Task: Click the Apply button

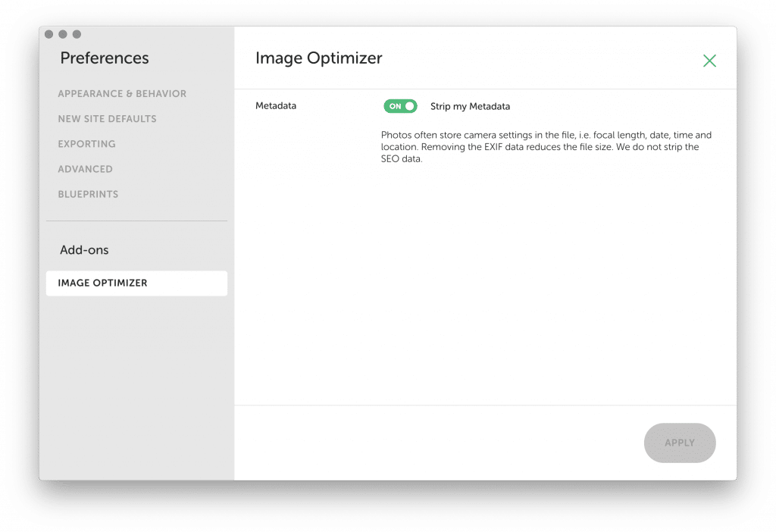Action: (680, 443)
